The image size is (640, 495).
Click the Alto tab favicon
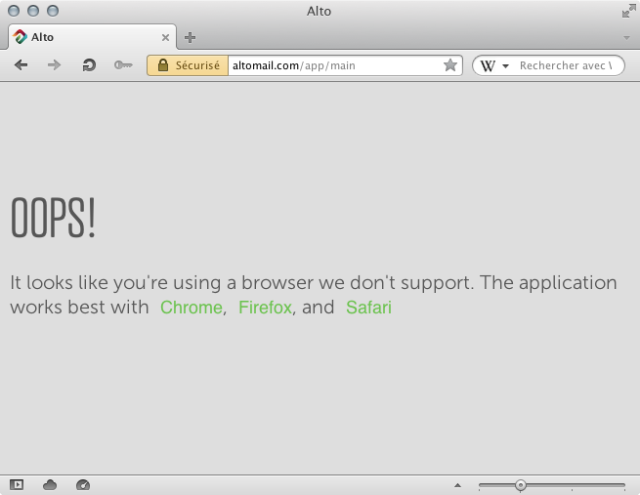(20, 37)
